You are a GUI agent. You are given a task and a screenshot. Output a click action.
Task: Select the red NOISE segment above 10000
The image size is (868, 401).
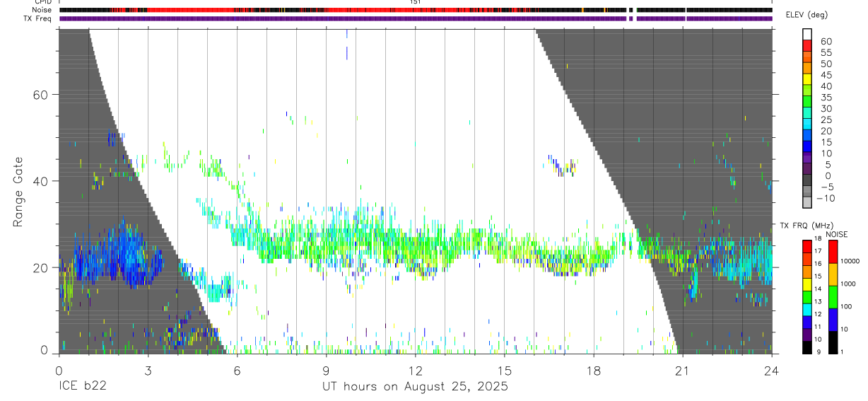(x=833, y=251)
